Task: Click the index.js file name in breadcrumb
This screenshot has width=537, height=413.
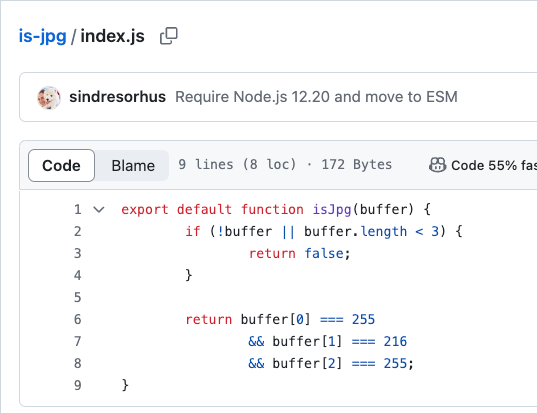Action: click(112, 36)
